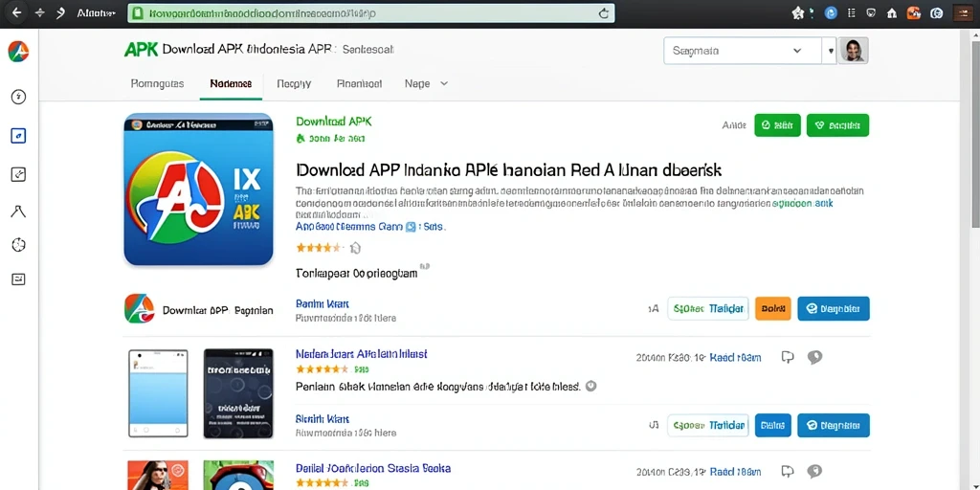Click the upward caret icon in left sidebar
This screenshot has width=980, height=490.
[x=18, y=212]
